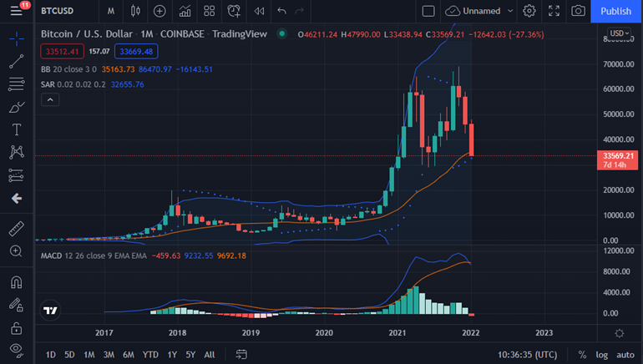The image size is (643, 364).
Task: Open the go to date picker
Action: click(x=241, y=355)
